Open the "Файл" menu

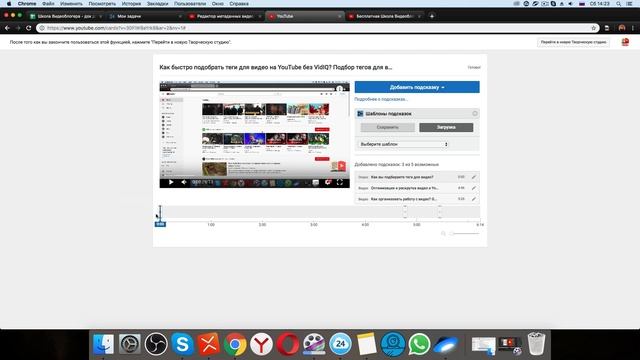pos(48,4)
